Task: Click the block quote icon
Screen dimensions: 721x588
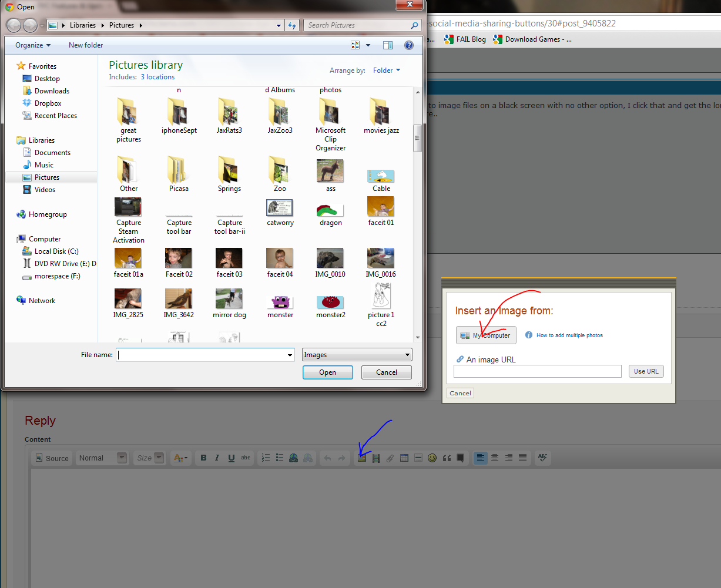Action: pyautogui.click(x=447, y=458)
